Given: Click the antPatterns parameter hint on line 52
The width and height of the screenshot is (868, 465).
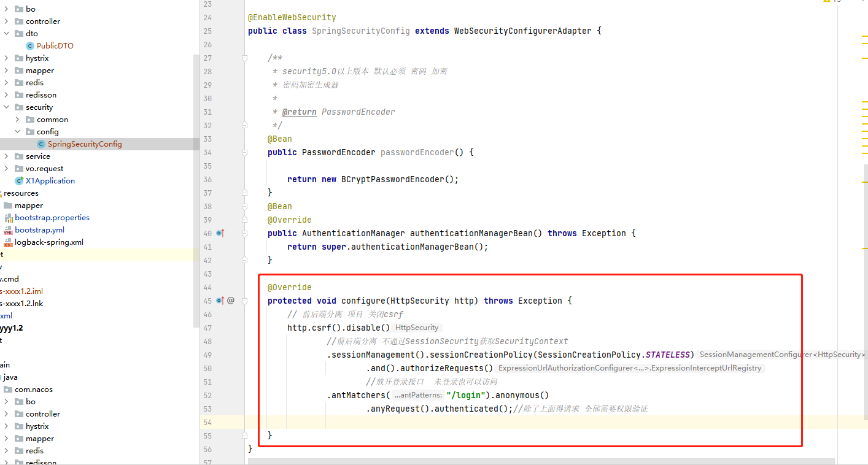Looking at the screenshot, I should pos(417,395).
